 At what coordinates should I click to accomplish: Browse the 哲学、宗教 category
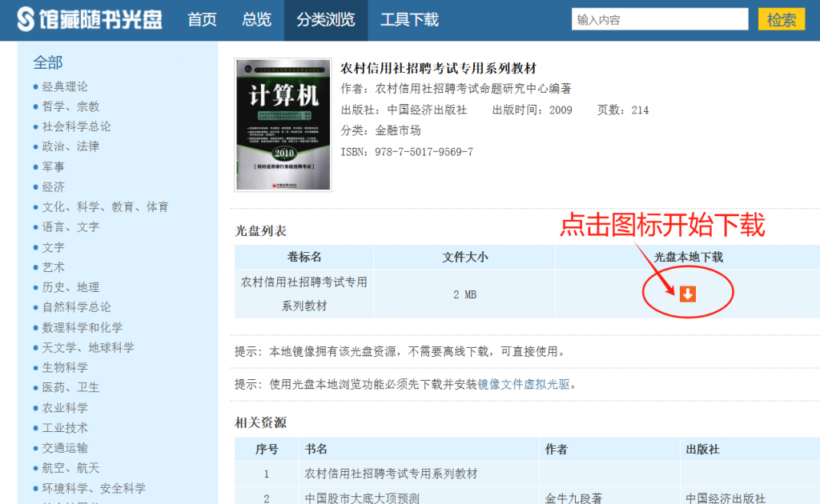(x=70, y=106)
